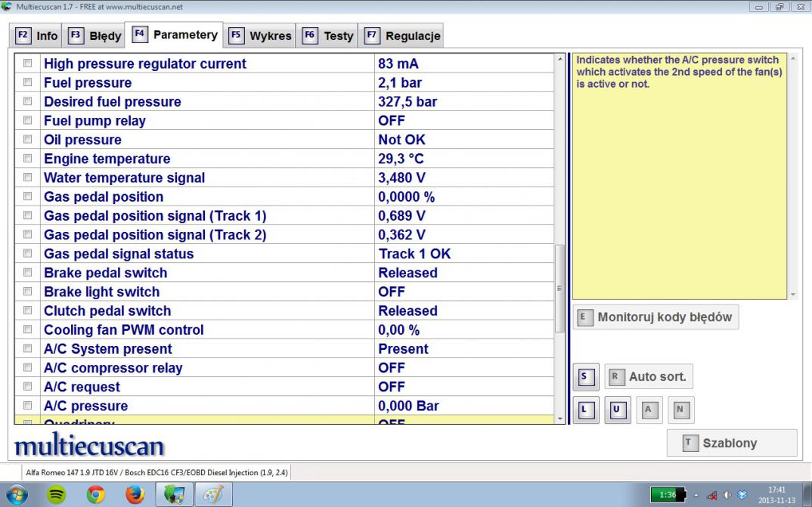Launch Firefox from the taskbar
Viewport: 812px width, 507px height.
click(135, 495)
